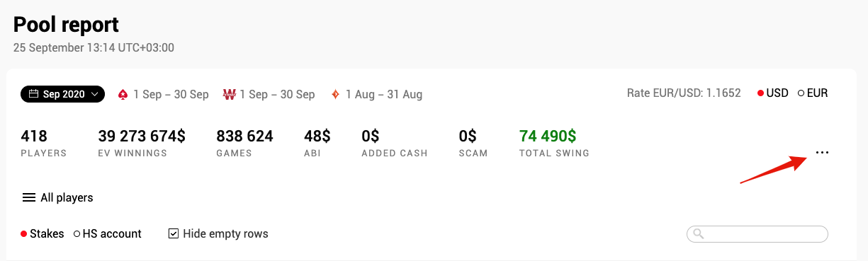Click the red spade PokerStars icon

[x=123, y=94]
